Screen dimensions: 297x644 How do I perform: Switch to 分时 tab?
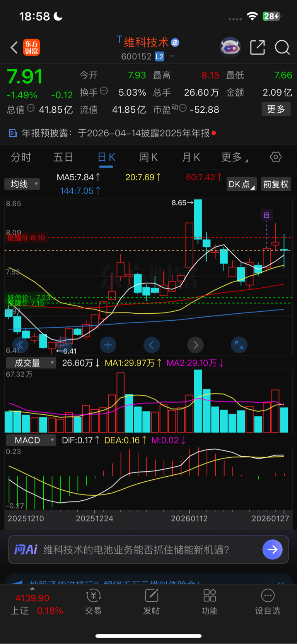click(21, 157)
